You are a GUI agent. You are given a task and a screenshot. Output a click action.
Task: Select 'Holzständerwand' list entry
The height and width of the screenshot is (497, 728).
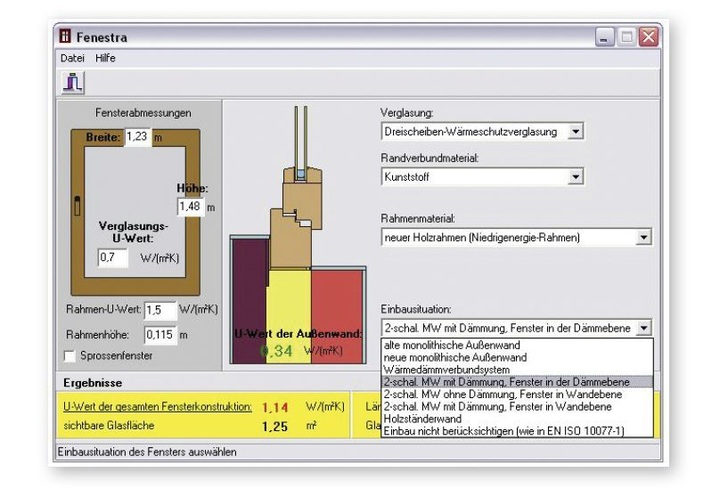(x=420, y=417)
